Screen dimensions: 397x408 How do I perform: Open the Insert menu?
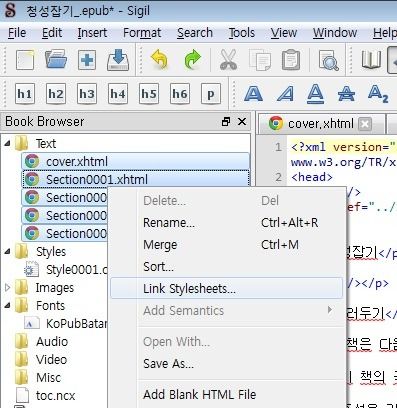(x=92, y=33)
